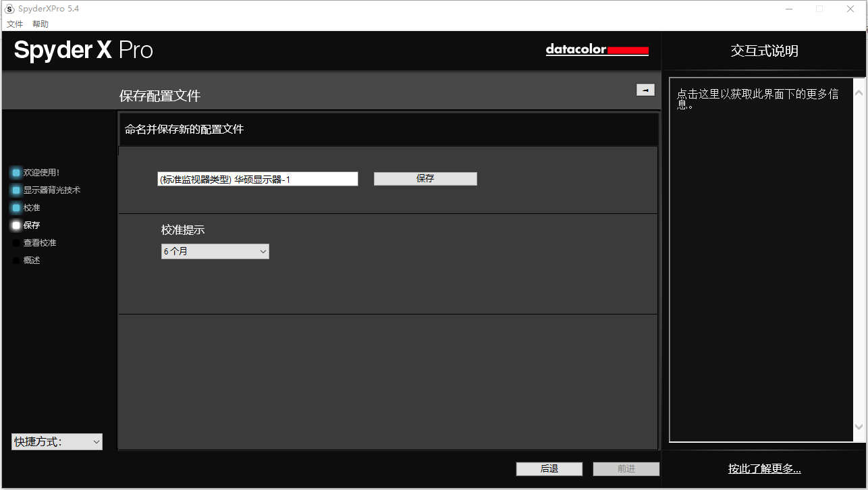Screen dimensions: 868x490
Task: Select the 校准 step indicator
Action: [x=16, y=208]
